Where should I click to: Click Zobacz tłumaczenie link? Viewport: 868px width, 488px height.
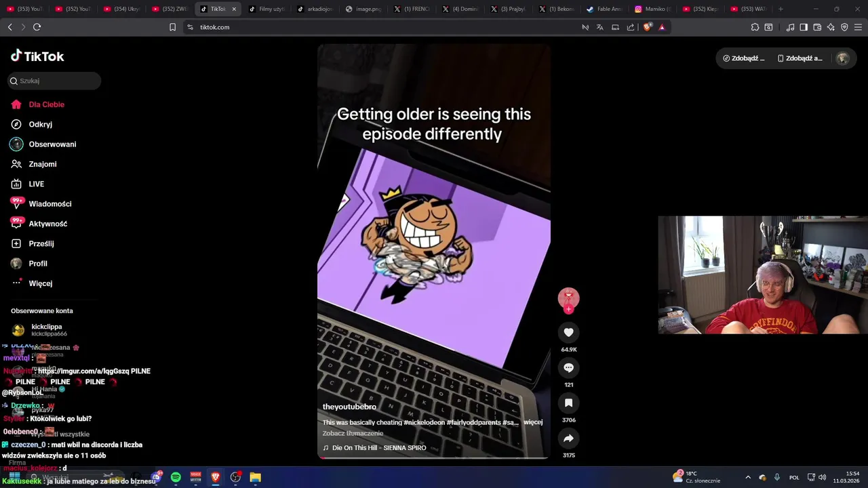tap(353, 433)
